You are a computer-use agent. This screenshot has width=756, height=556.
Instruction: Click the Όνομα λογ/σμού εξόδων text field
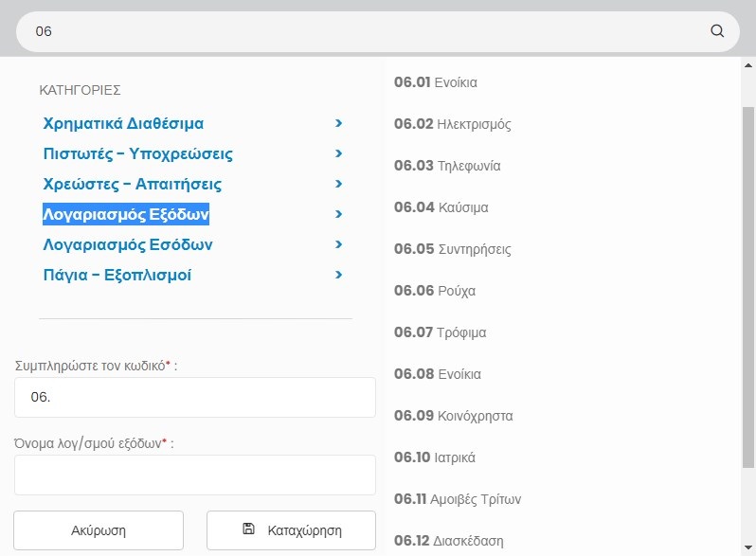(194, 475)
